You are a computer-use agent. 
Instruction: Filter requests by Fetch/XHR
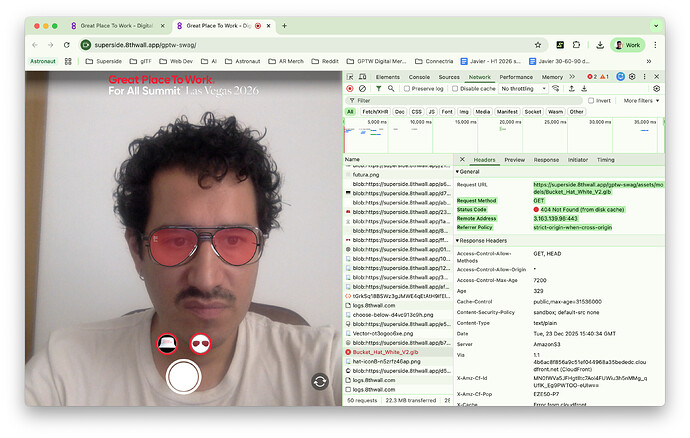click(375, 112)
